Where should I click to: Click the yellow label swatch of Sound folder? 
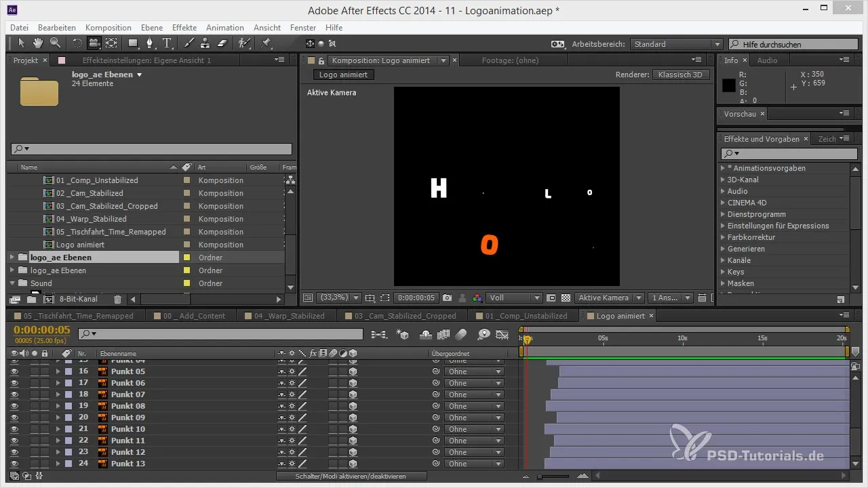187,283
